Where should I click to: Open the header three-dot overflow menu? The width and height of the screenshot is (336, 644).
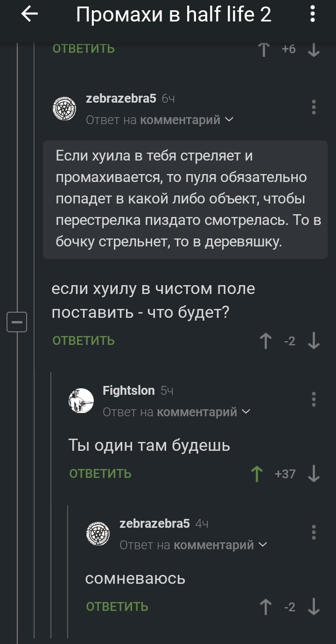pos(313,15)
